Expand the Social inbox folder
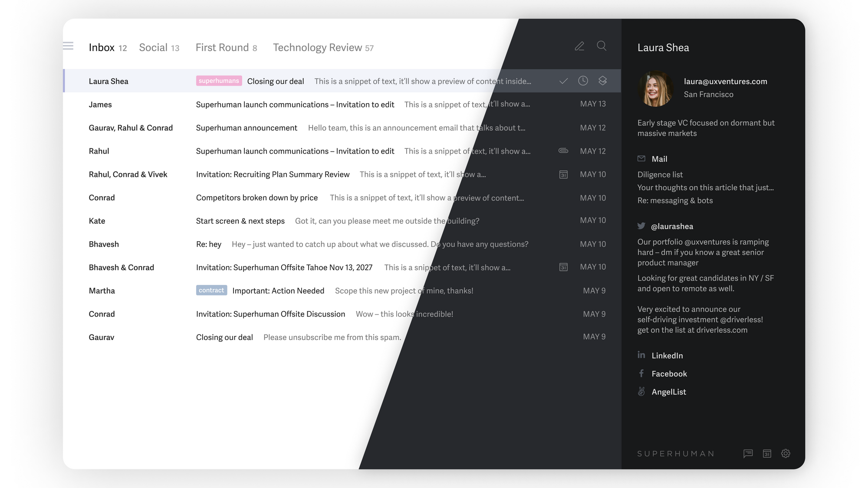Image resolution: width=868 pixels, height=488 pixels. tap(153, 47)
